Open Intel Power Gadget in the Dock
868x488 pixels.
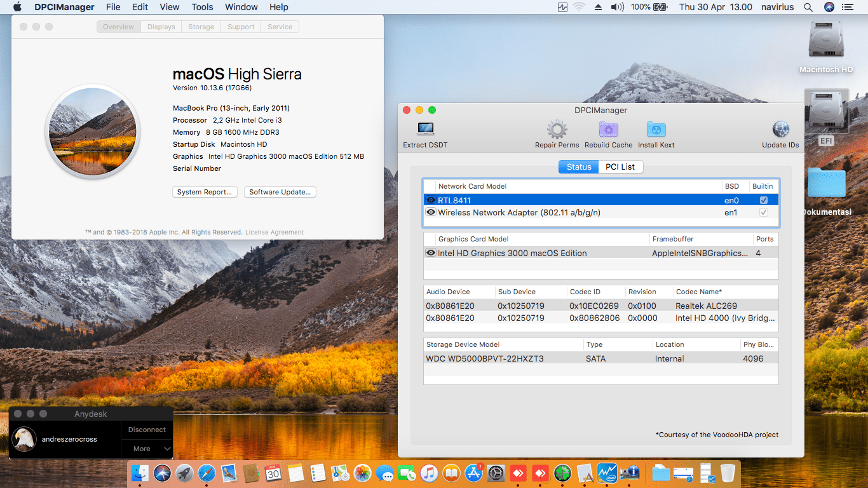[607, 473]
